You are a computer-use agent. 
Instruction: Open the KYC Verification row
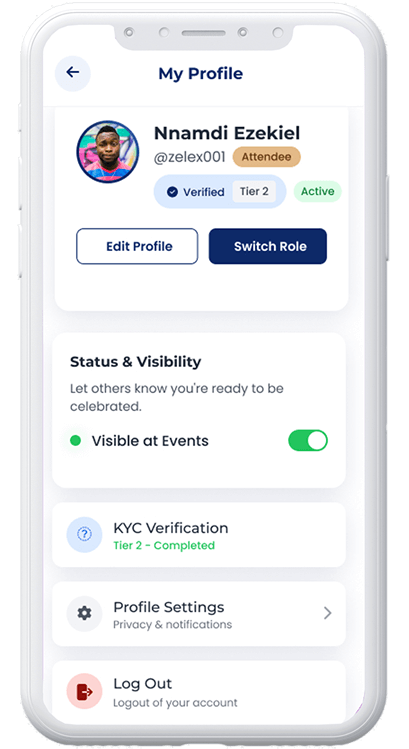pyautogui.click(x=199, y=535)
